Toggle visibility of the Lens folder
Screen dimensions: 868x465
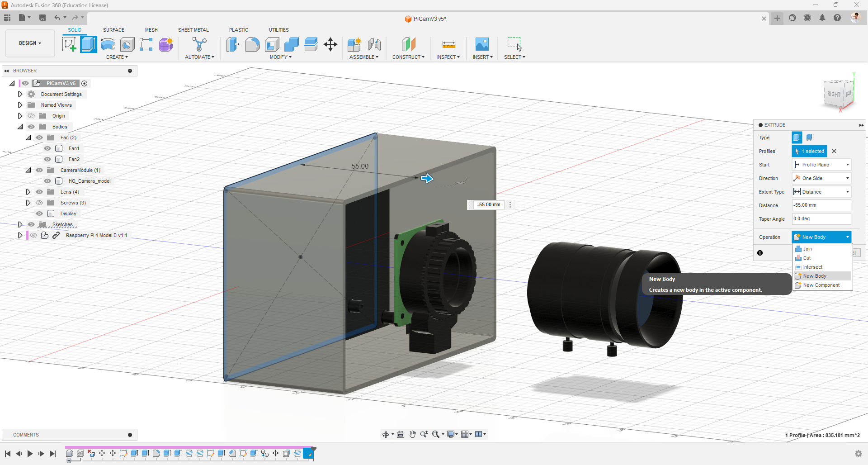(x=39, y=192)
